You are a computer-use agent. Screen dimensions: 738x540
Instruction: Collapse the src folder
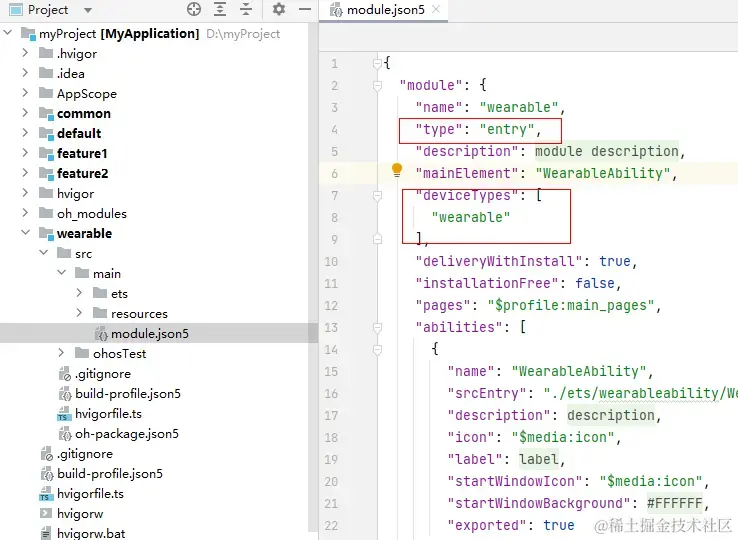[x=44, y=253]
